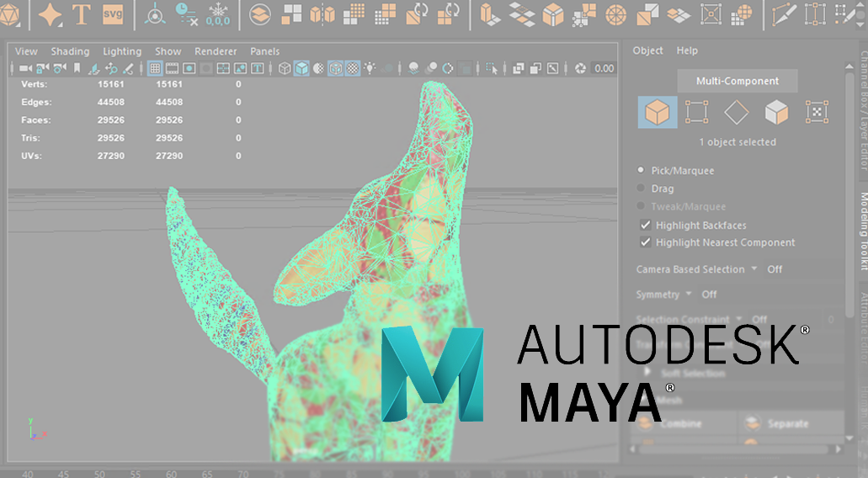Viewport: 868px width, 478px height.
Task: Click the Exposure aperture icon
Action: 580,68
